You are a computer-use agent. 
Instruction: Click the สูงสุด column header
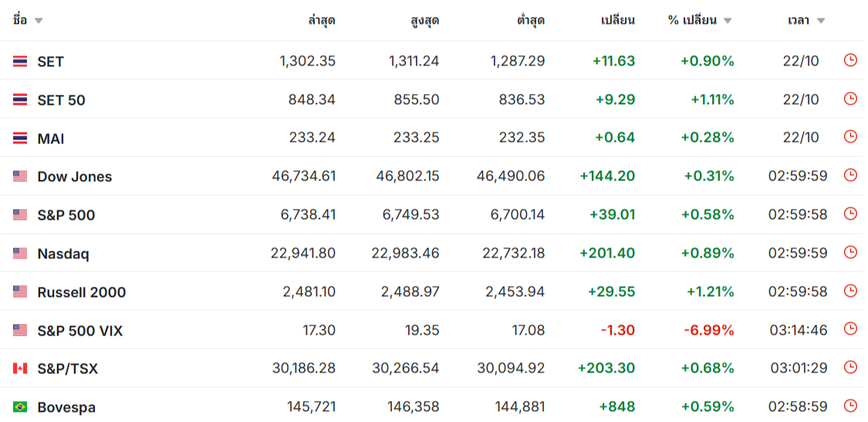tap(425, 21)
